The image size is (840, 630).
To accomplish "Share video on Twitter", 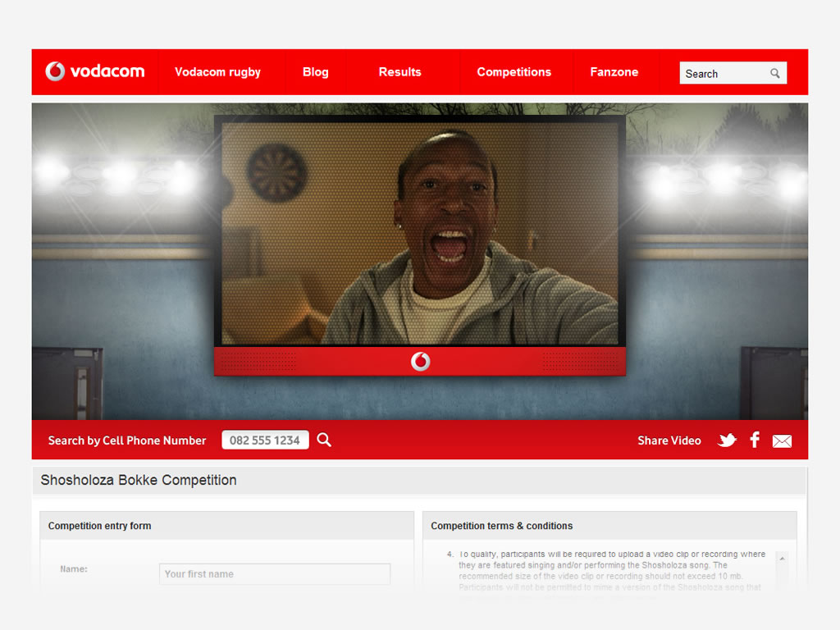I will [727, 441].
